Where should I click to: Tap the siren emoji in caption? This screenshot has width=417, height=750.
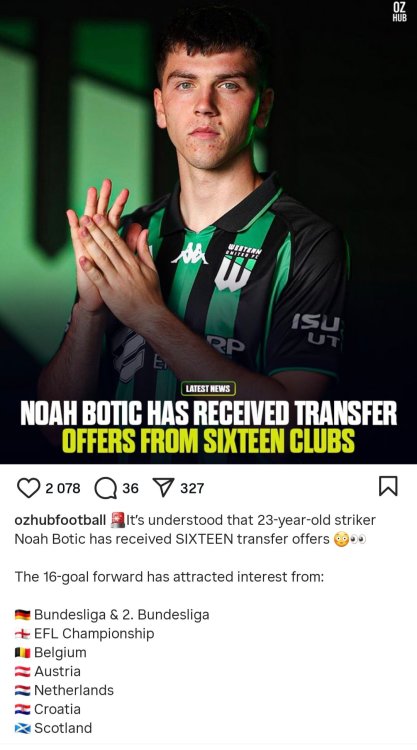tap(117, 520)
